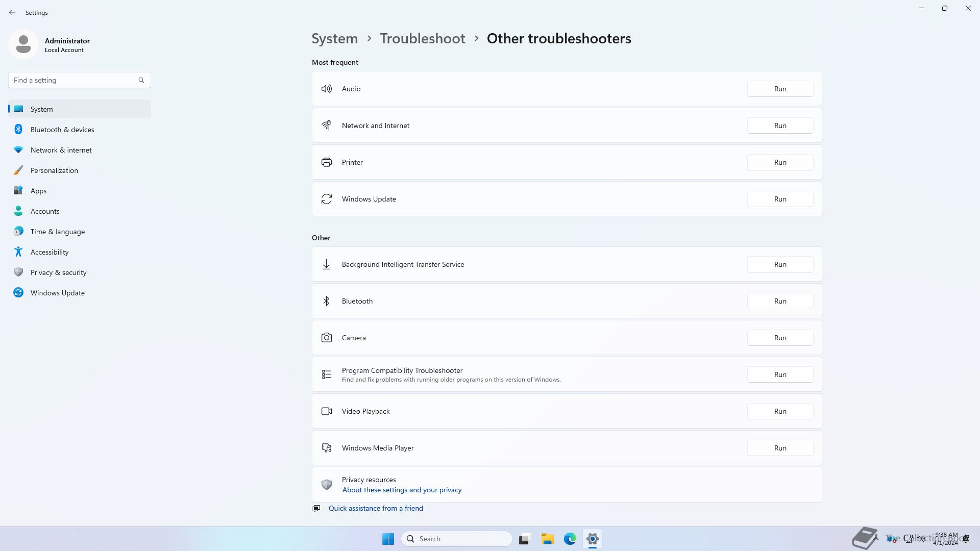Open Bluetooth & devices in the sidebar
This screenshot has height=551, width=980.
pyautogui.click(x=62, y=130)
